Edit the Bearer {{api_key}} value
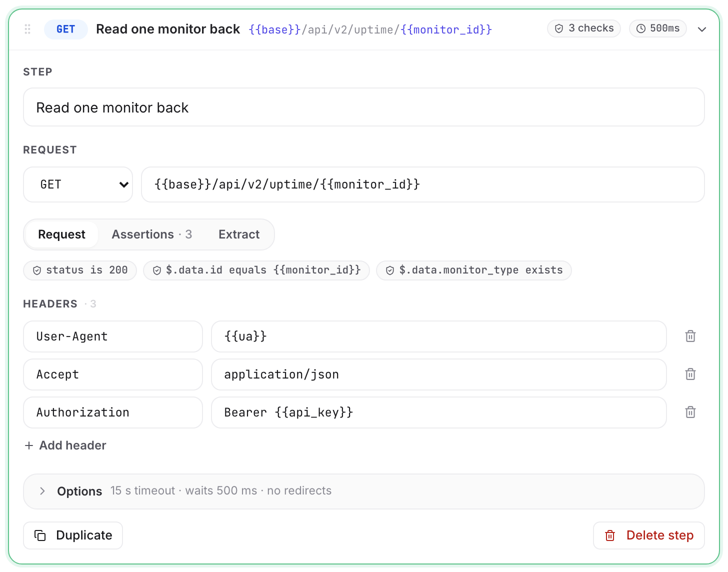The width and height of the screenshot is (728, 572). click(x=439, y=412)
